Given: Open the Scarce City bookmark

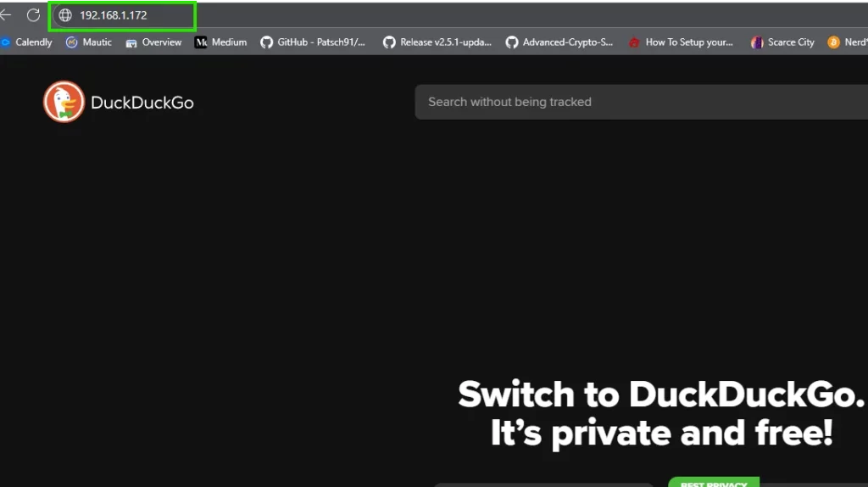Looking at the screenshot, I should (x=782, y=42).
